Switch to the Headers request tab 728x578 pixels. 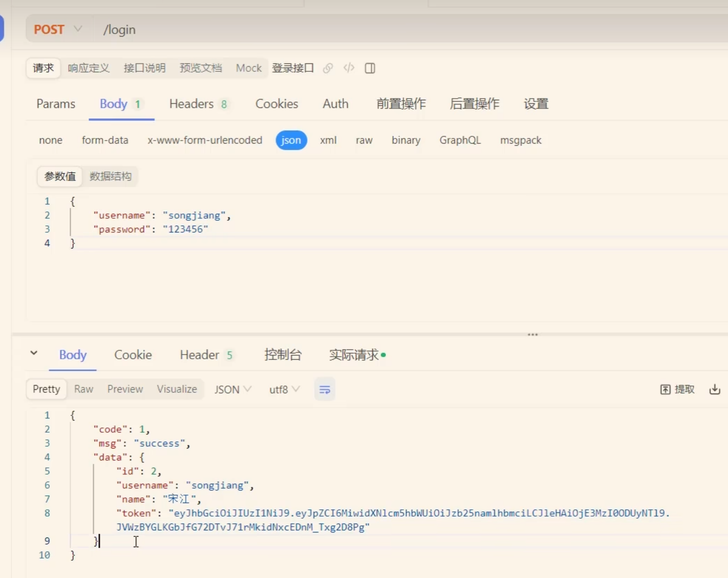click(x=198, y=104)
